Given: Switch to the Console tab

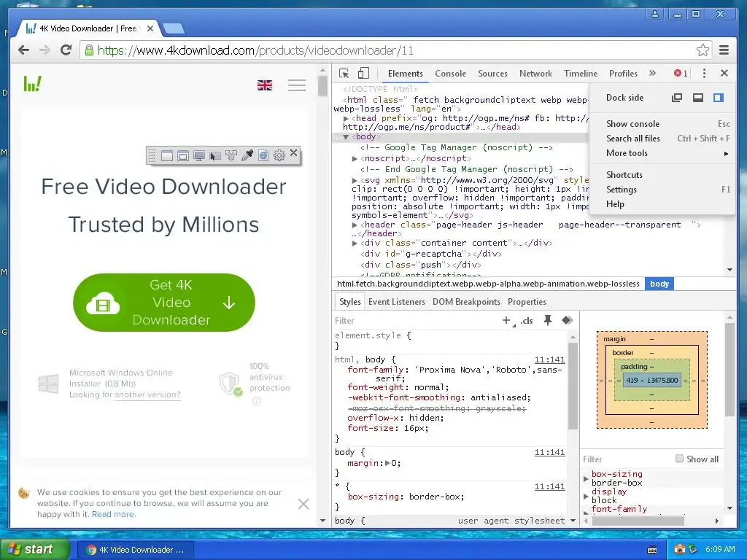Looking at the screenshot, I should [x=450, y=74].
